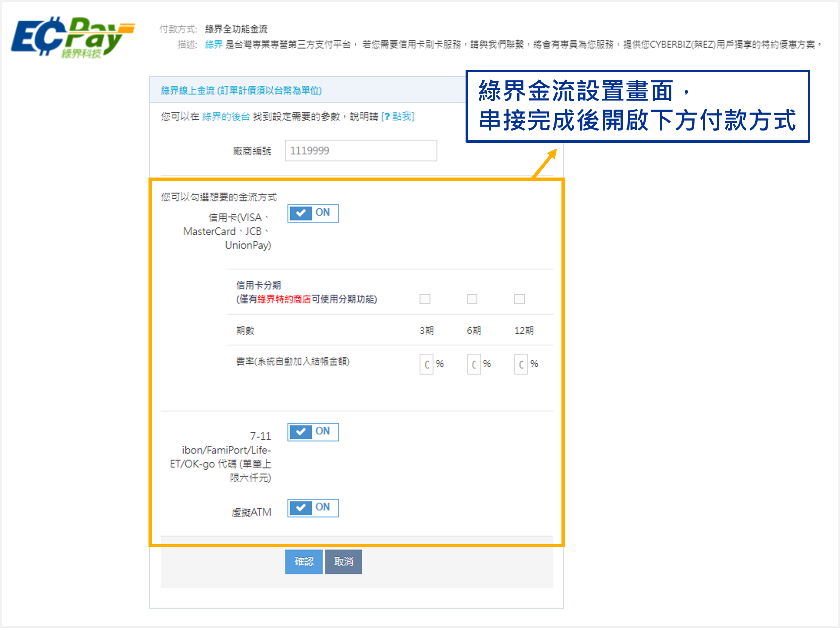
Task: Toggle the virtual ATM (虛擬ATM) switch
Action: tap(313, 508)
